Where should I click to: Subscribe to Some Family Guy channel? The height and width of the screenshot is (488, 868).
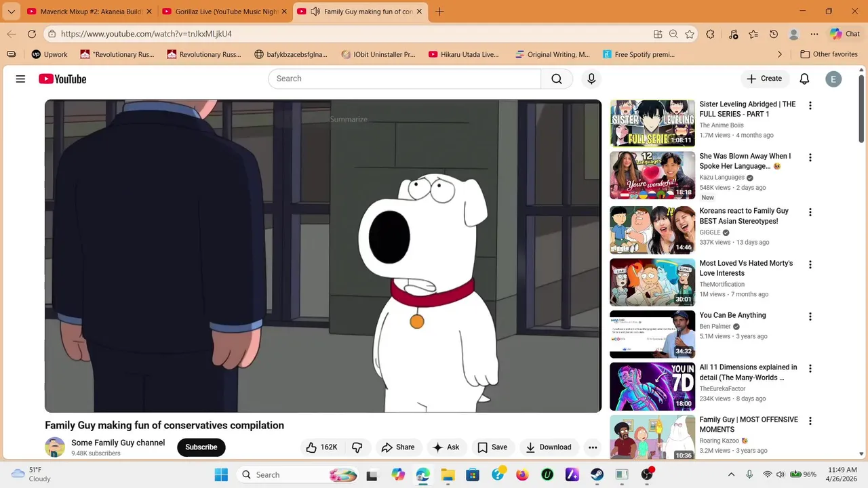coord(201,447)
